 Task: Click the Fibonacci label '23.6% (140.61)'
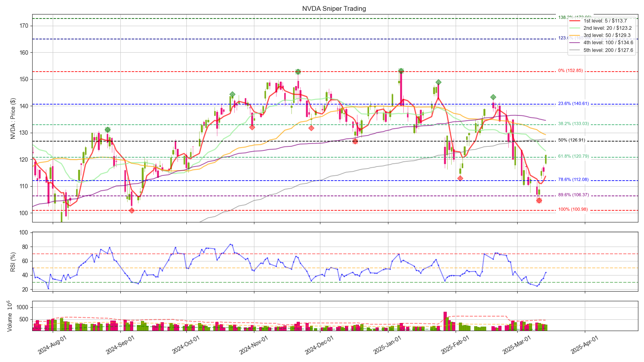[x=574, y=104]
